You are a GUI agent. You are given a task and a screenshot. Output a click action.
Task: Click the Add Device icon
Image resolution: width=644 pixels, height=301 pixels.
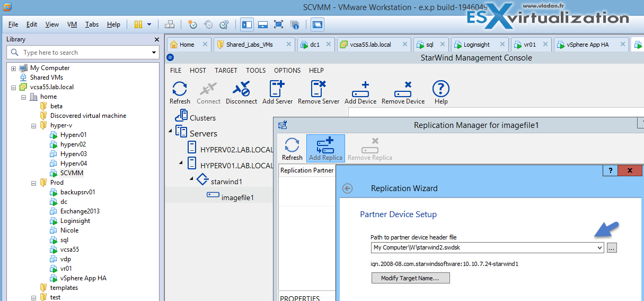click(360, 92)
